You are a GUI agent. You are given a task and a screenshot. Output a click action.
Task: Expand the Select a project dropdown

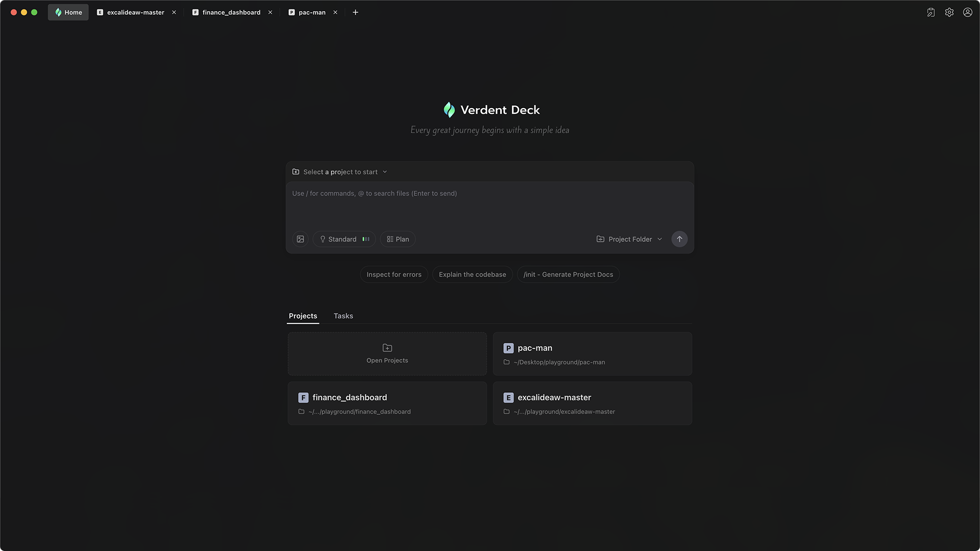point(340,172)
